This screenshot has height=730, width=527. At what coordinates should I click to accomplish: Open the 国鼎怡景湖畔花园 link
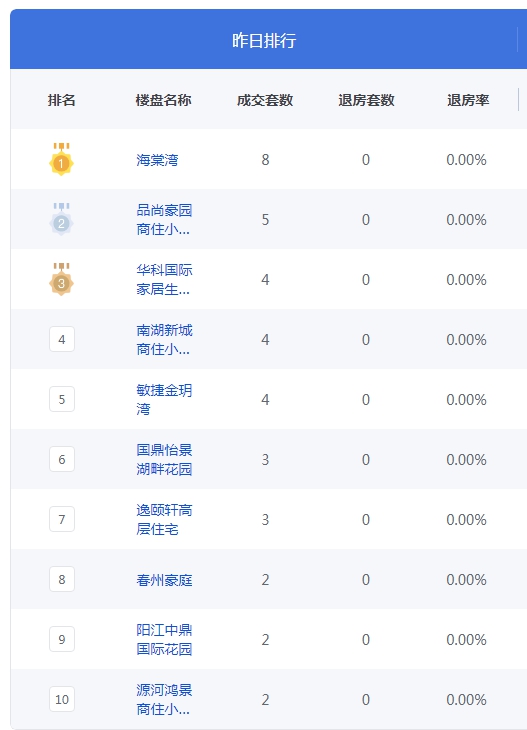pyautogui.click(x=164, y=460)
